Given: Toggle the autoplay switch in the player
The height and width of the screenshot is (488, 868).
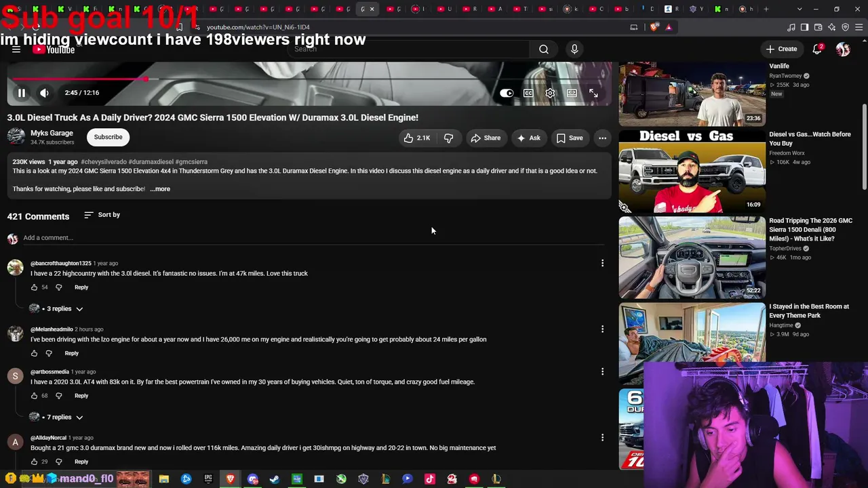Looking at the screenshot, I should (x=507, y=93).
